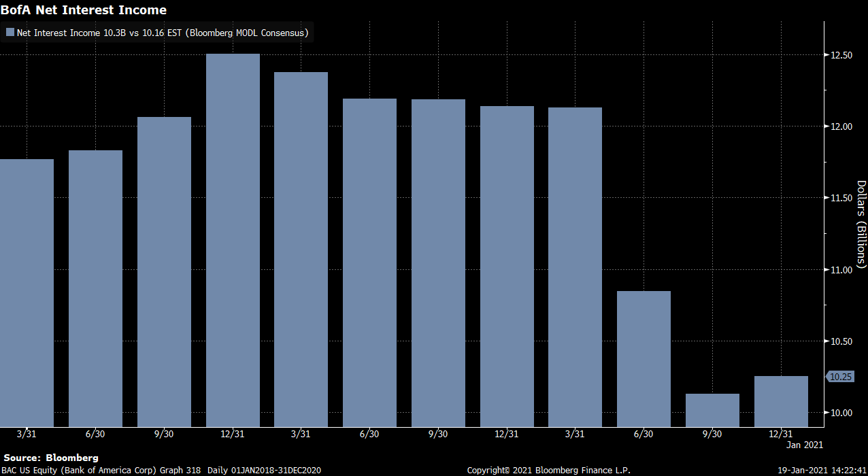The height and width of the screenshot is (476, 868).
Task: Click the 10.00 y-axis label
Action: point(842,413)
